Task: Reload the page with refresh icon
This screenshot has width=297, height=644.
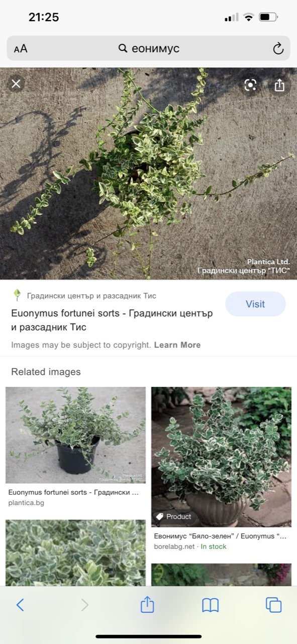Action: click(278, 48)
